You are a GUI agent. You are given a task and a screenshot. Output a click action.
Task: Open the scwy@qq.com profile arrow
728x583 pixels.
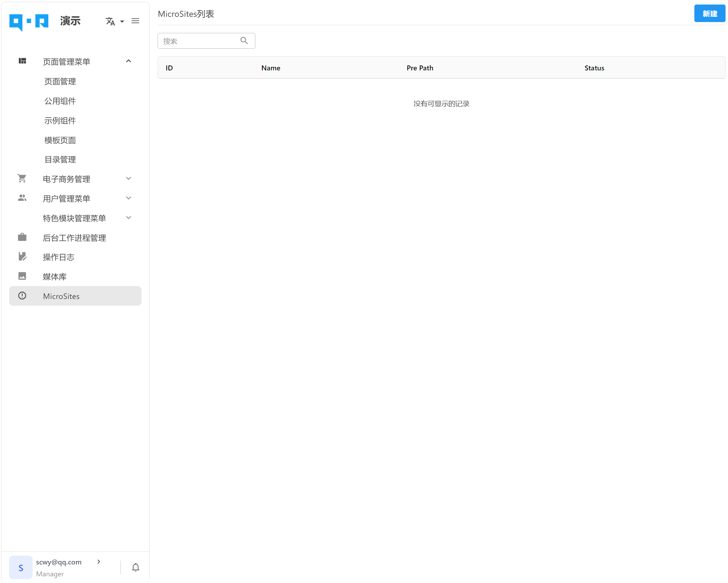pos(99,562)
